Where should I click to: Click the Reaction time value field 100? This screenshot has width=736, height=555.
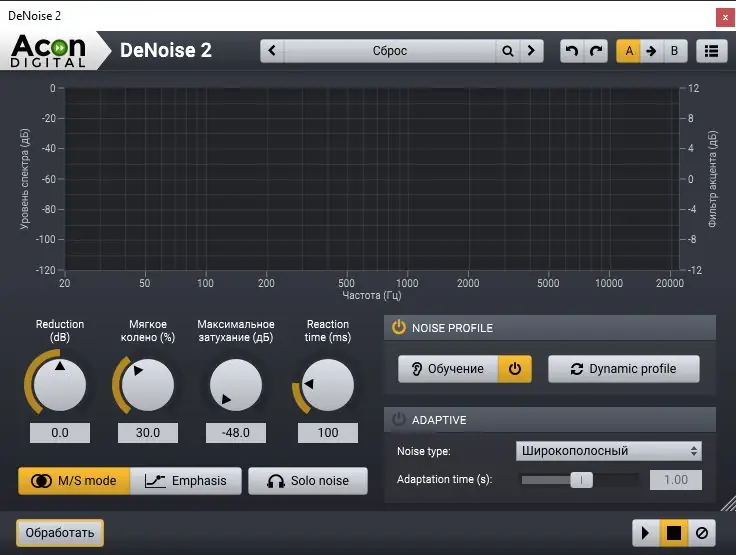point(328,432)
